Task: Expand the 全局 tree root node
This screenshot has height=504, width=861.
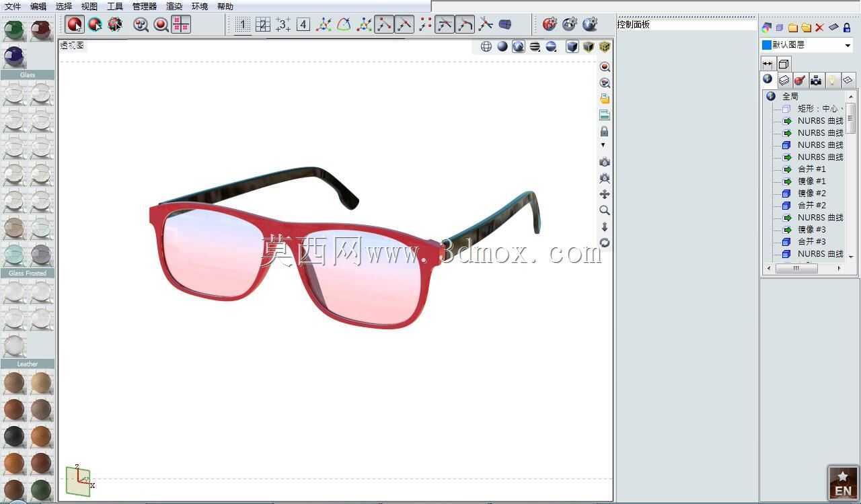Action: (771, 96)
